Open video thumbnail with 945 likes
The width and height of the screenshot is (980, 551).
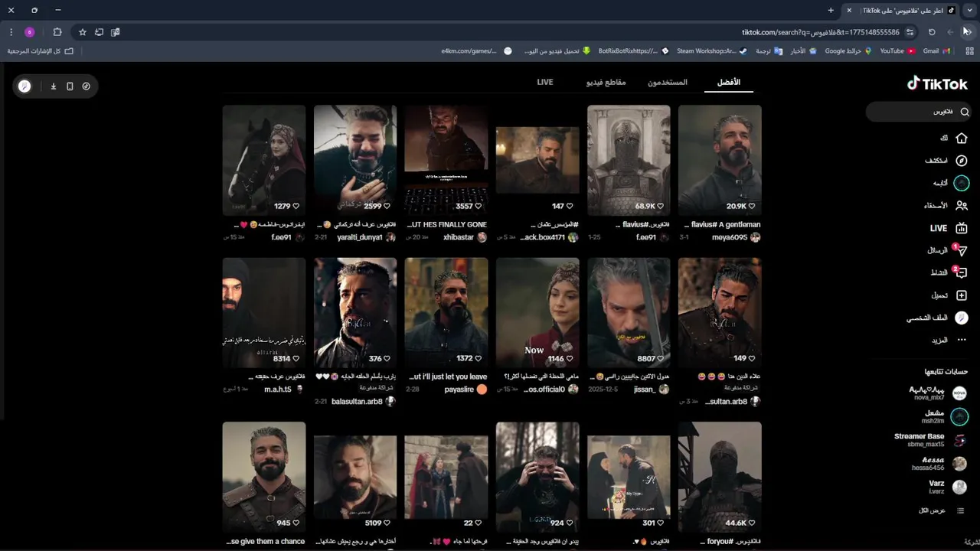pyautogui.click(x=264, y=477)
